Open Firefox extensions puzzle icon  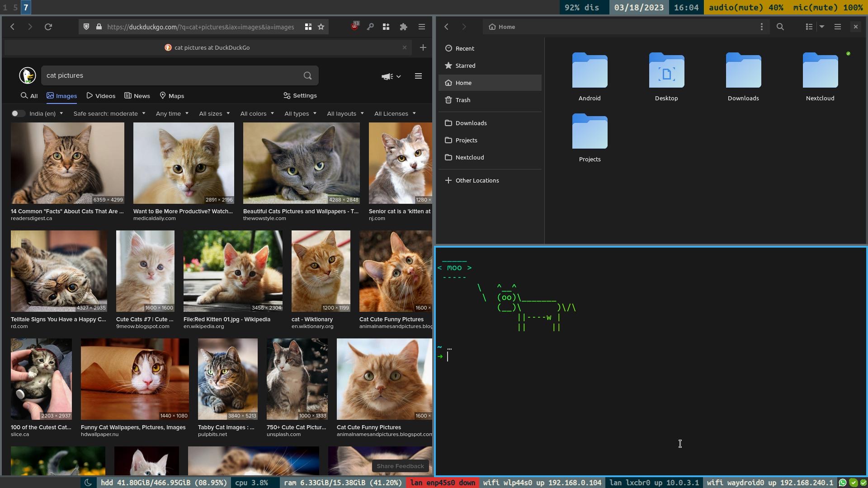[403, 27]
